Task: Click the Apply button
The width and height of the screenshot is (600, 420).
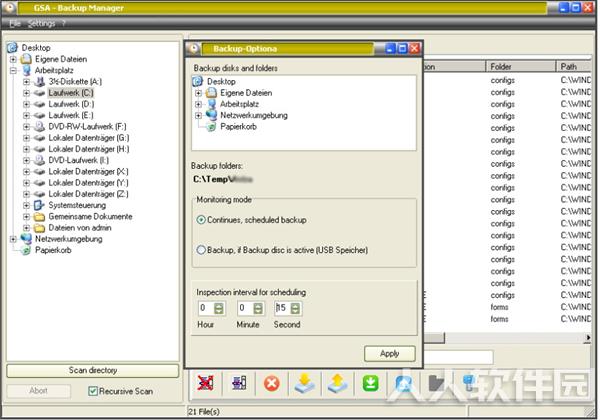Action: pos(390,353)
